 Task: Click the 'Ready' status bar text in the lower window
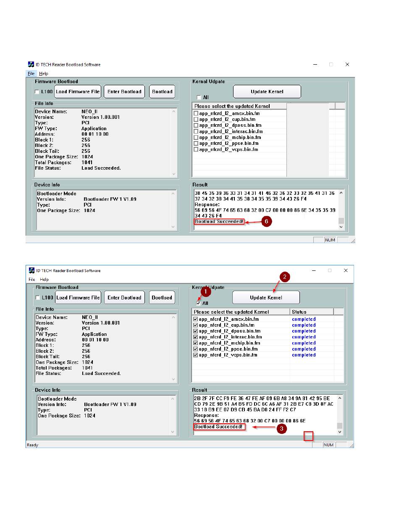[x=32, y=445]
